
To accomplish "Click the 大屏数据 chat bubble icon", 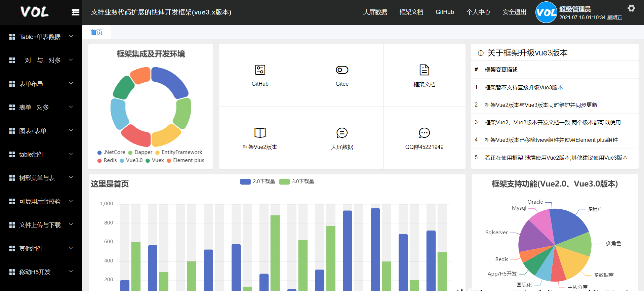I will [x=342, y=133].
